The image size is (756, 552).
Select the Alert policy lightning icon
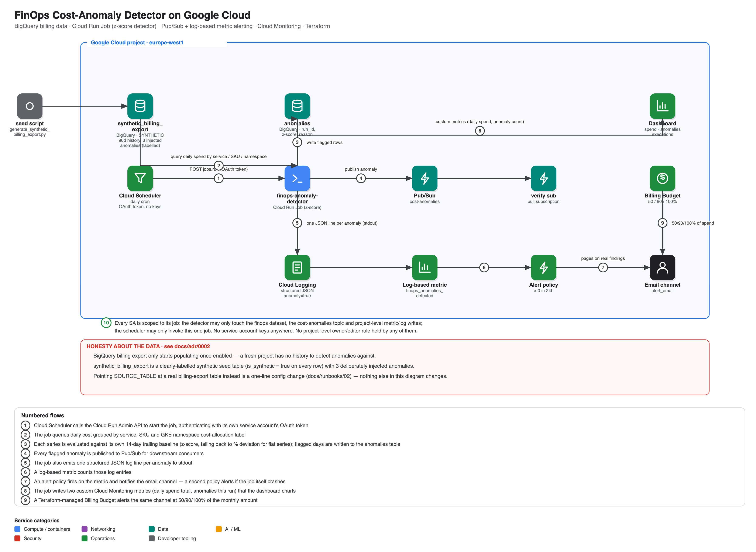[543, 268]
